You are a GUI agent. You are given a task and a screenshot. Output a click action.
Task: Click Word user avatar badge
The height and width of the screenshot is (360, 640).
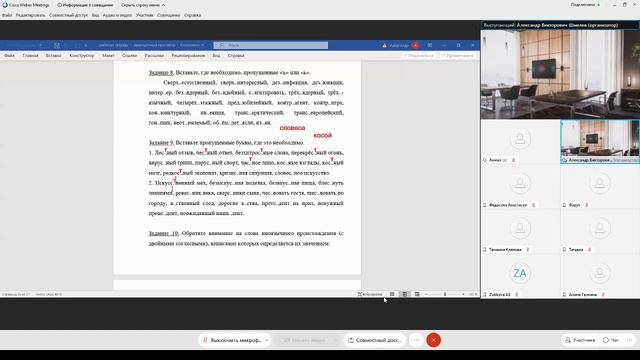point(416,45)
